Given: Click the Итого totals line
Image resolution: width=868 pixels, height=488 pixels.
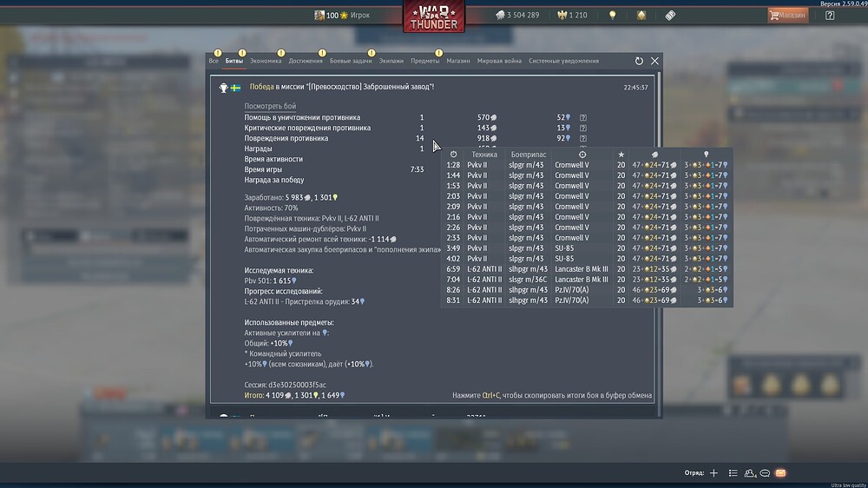Looking at the screenshot, I should coord(294,395).
